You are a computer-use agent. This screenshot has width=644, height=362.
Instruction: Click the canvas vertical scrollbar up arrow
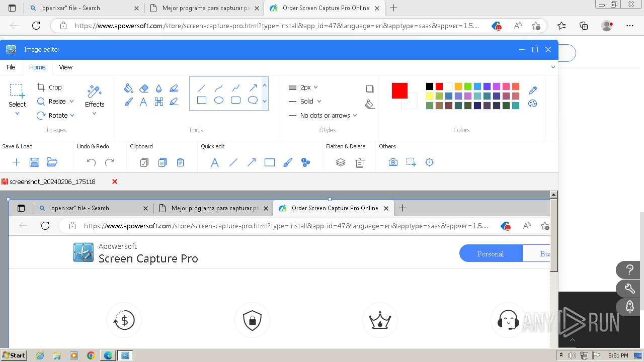coord(553,195)
